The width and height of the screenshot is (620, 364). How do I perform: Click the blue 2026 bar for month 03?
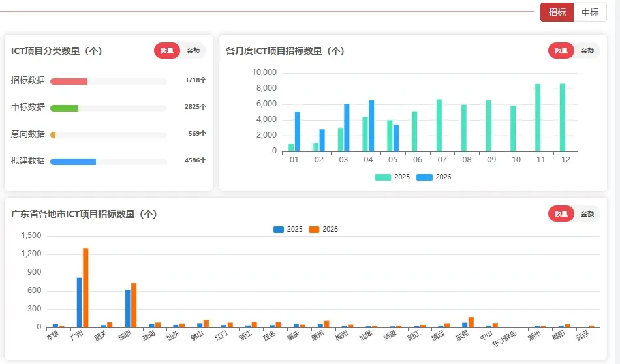[347, 128]
